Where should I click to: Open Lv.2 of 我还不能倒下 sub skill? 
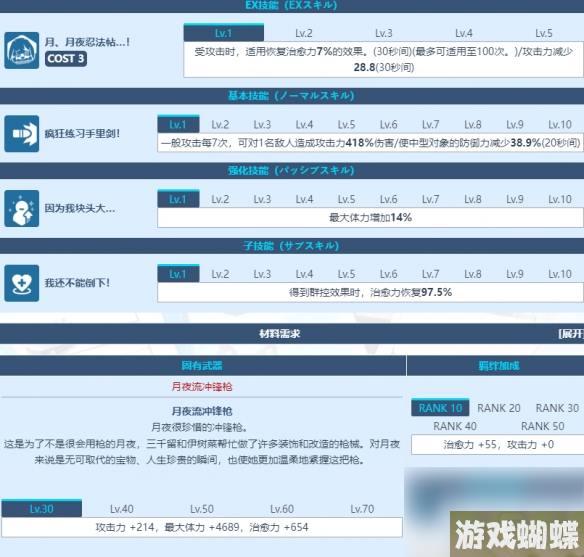pos(220,274)
